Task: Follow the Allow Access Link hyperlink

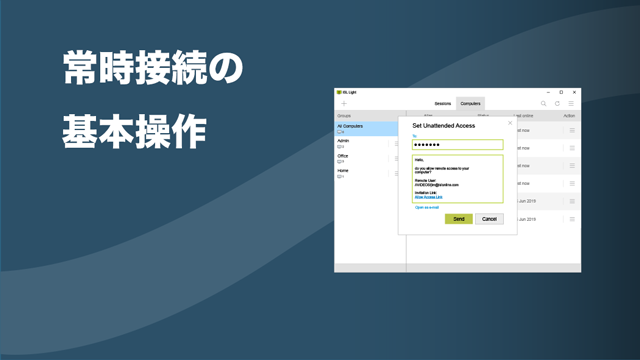Action: point(429,197)
